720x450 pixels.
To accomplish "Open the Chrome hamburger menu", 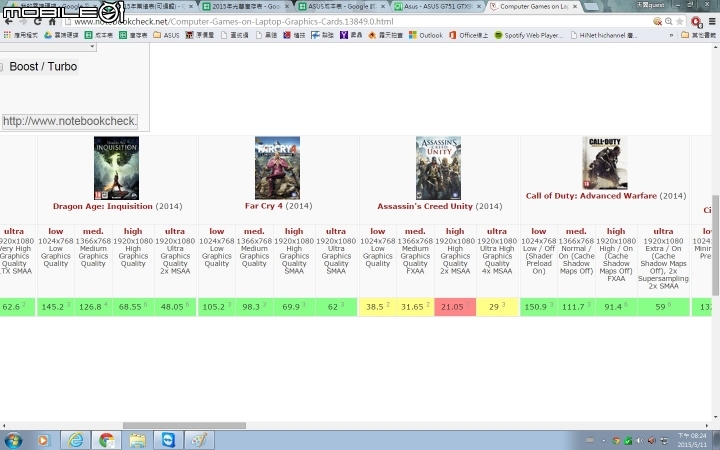I will click(x=712, y=22).
